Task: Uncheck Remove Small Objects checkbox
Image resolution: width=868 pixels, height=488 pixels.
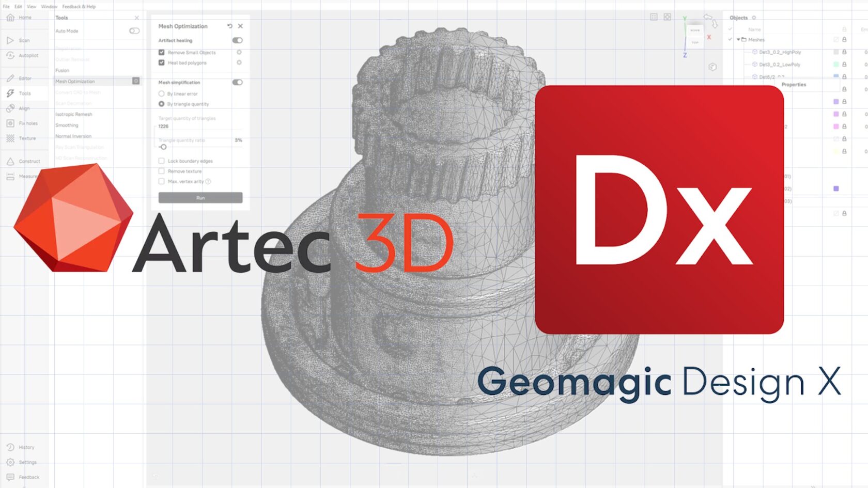Action: pyautogui.click(x=161, y=52)
